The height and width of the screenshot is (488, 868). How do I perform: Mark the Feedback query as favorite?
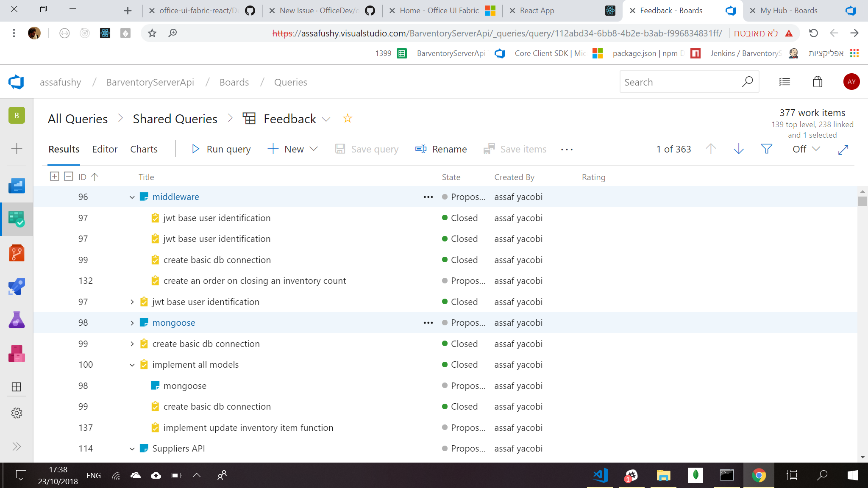click(x=347, y=119)
